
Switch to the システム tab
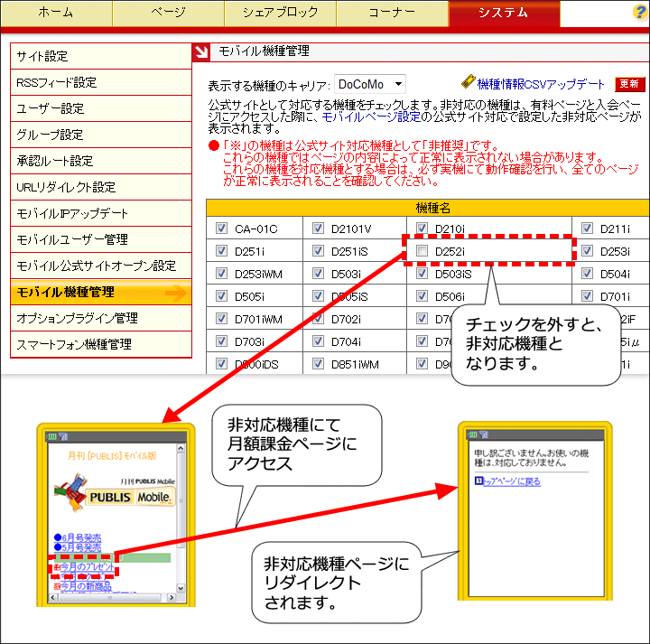coord(504,13)
